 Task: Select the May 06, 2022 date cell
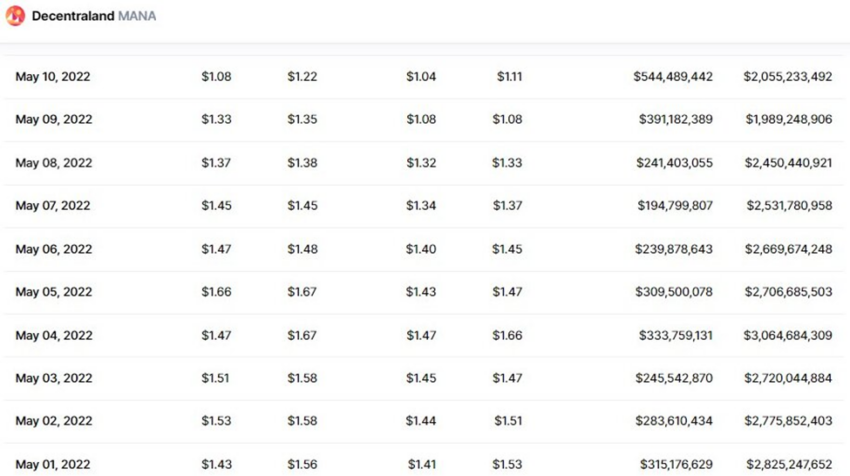54,249
